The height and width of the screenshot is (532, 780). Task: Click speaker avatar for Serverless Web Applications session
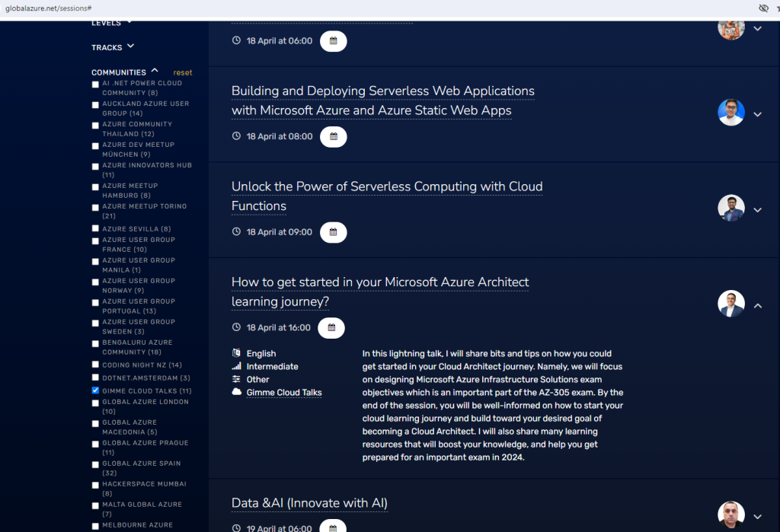coord(730,113)
